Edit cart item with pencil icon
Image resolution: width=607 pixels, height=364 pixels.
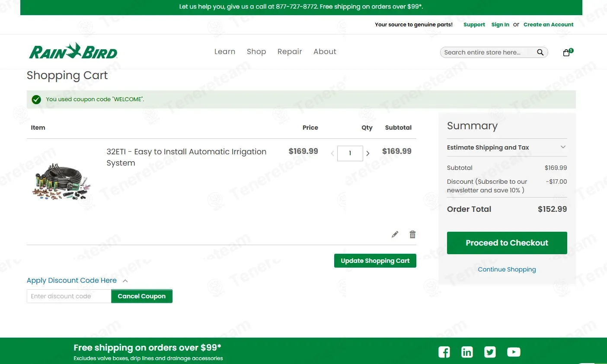[x=395, y=234]
